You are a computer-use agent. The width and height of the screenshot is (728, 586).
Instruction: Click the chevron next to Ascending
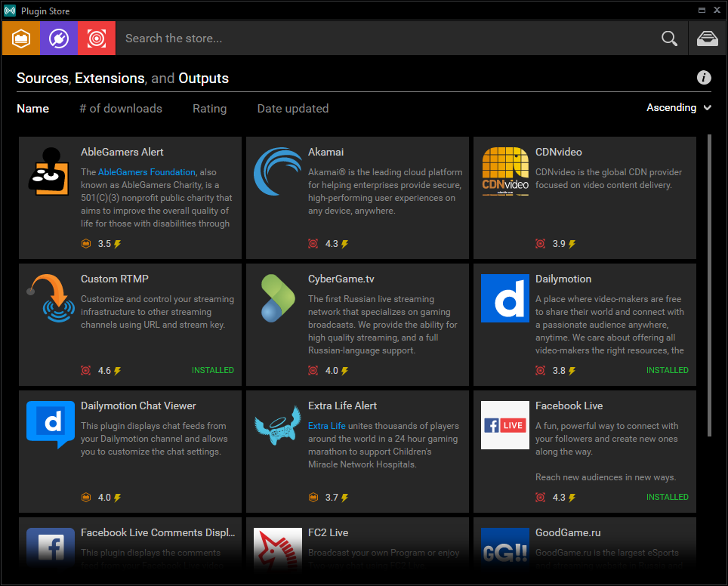(707, 108)
